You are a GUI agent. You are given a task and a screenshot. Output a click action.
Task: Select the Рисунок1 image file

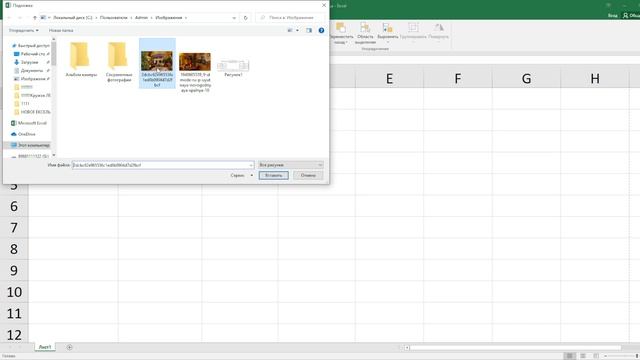click(233, 68)
